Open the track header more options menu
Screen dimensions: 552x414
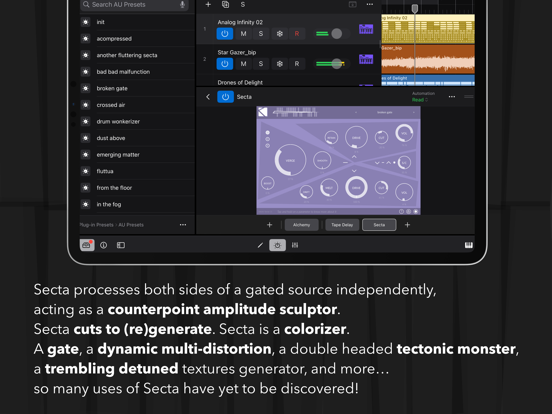(x=370, y=4)
